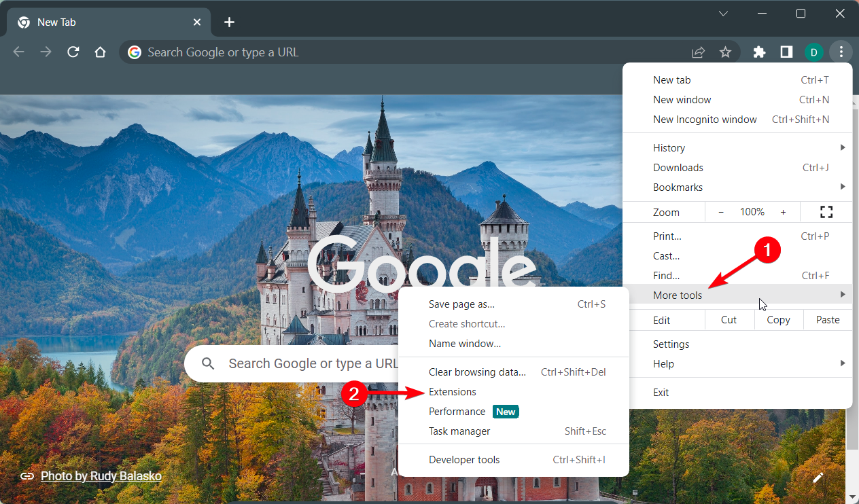Open Developer tools from the submenu
The width and height of the screenshot is (859, 504).
(x=514, y=460)
